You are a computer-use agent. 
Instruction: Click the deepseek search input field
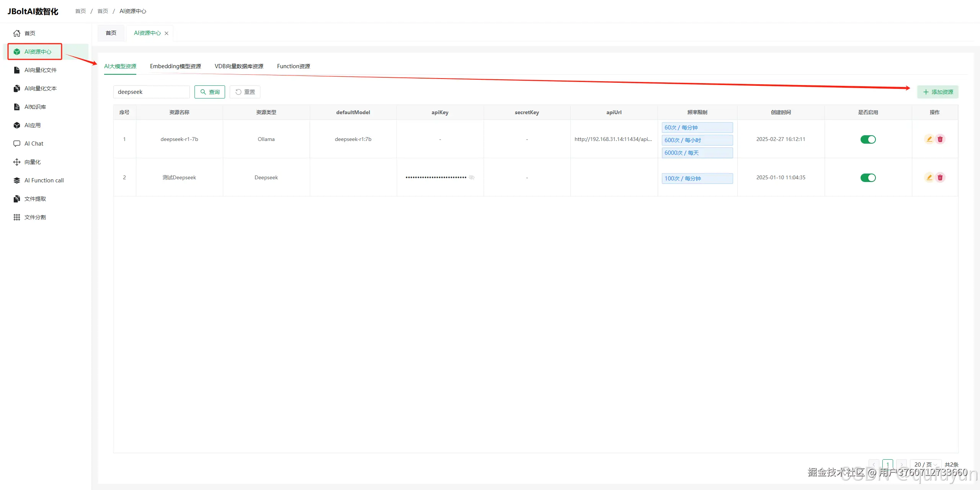(151, 92)
